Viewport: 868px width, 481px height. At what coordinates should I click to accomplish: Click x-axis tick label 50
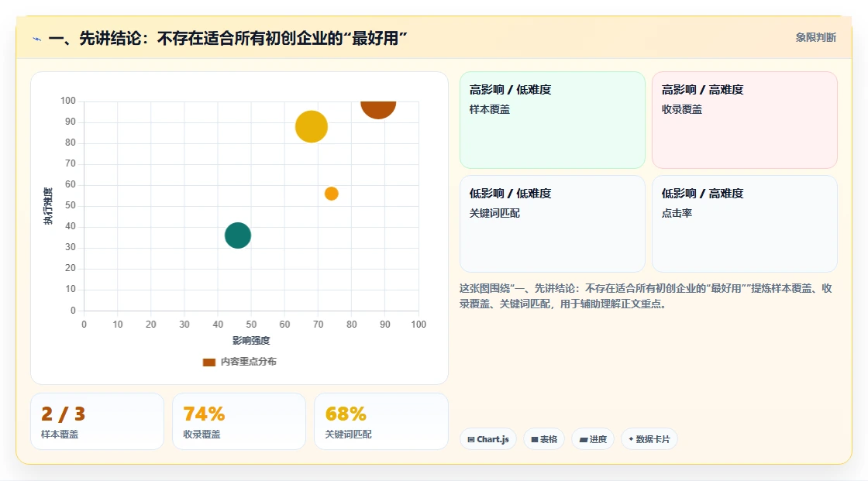click(251, 325)
